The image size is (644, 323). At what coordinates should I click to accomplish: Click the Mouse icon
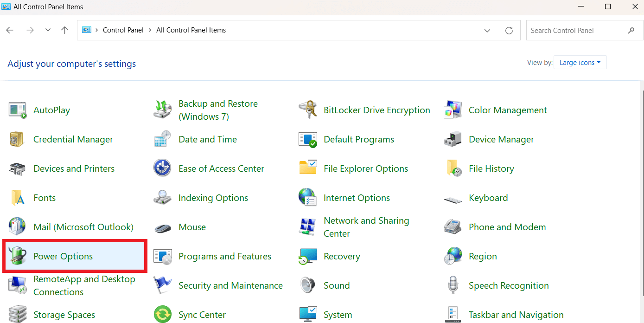click(163, 228)
